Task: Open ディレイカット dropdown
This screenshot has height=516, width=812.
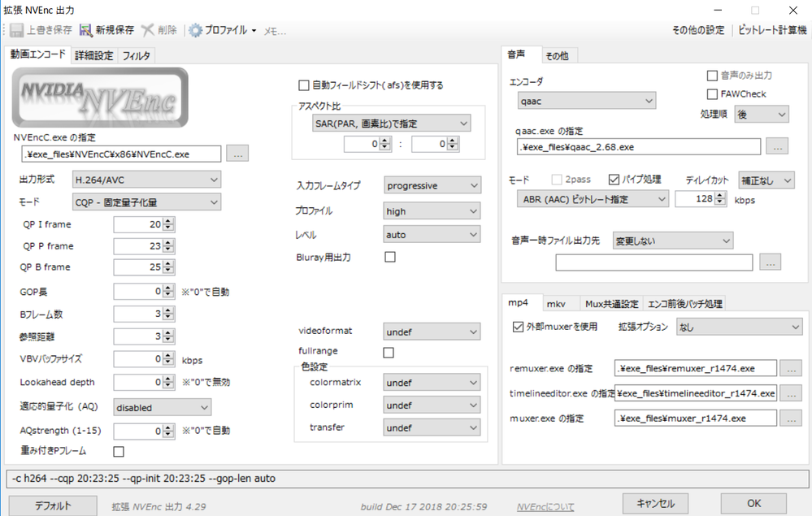Action: tap(766, 180)
